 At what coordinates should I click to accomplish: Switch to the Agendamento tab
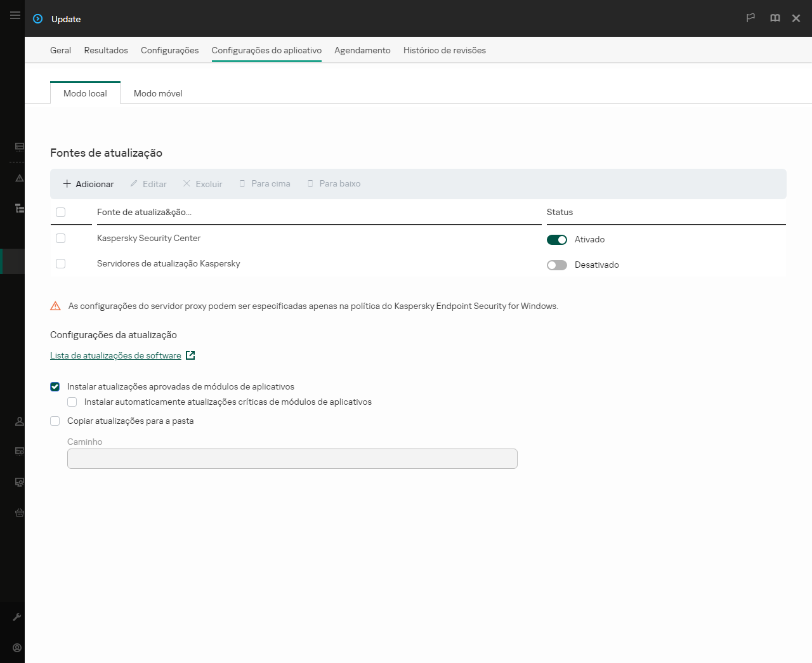click(x=362, y=50)
